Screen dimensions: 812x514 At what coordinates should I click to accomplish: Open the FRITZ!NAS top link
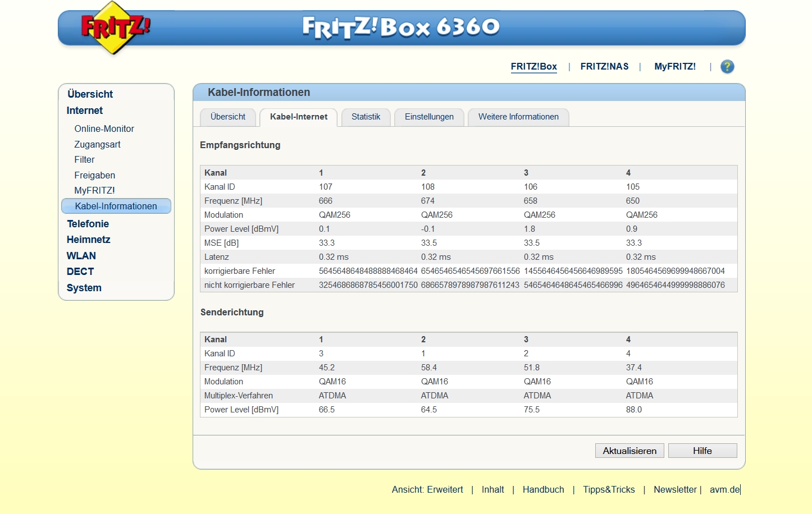(604, 66)
